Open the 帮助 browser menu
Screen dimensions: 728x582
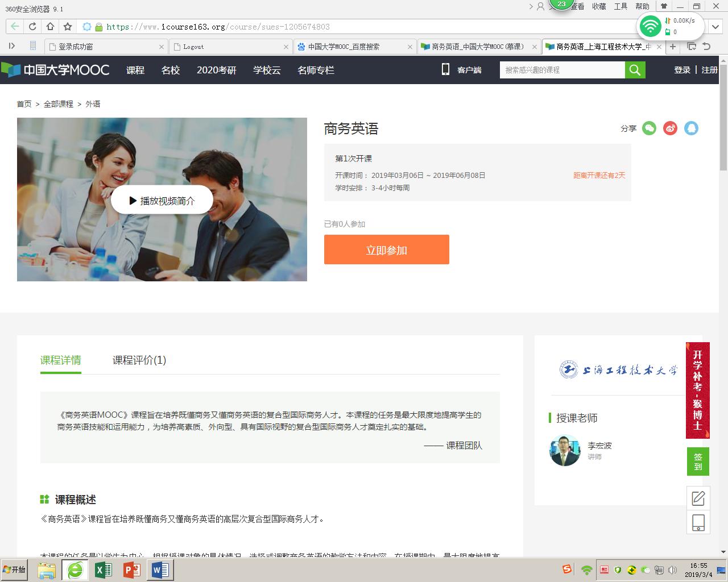tap(642, 6)
